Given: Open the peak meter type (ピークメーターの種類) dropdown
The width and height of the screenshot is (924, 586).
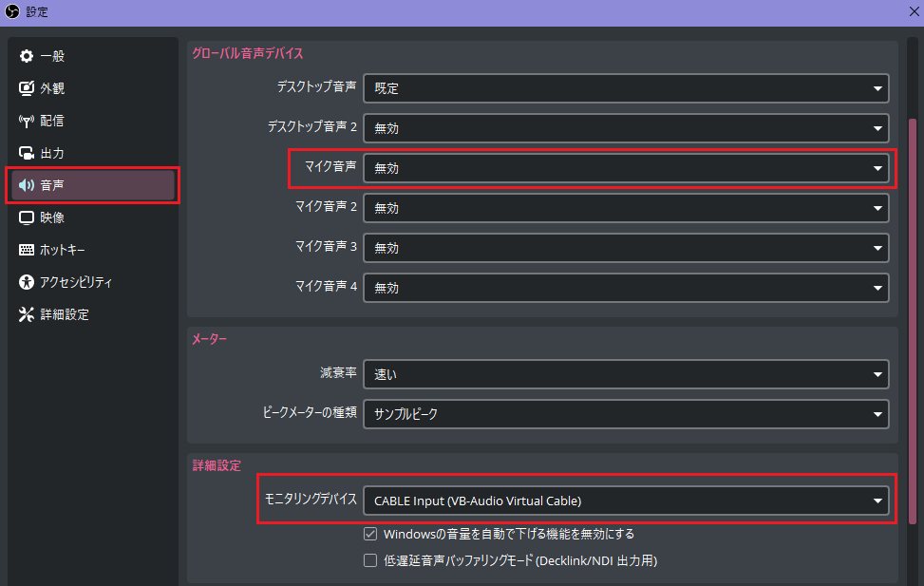Looking at the screenshot, I should (x=625, y=414).
